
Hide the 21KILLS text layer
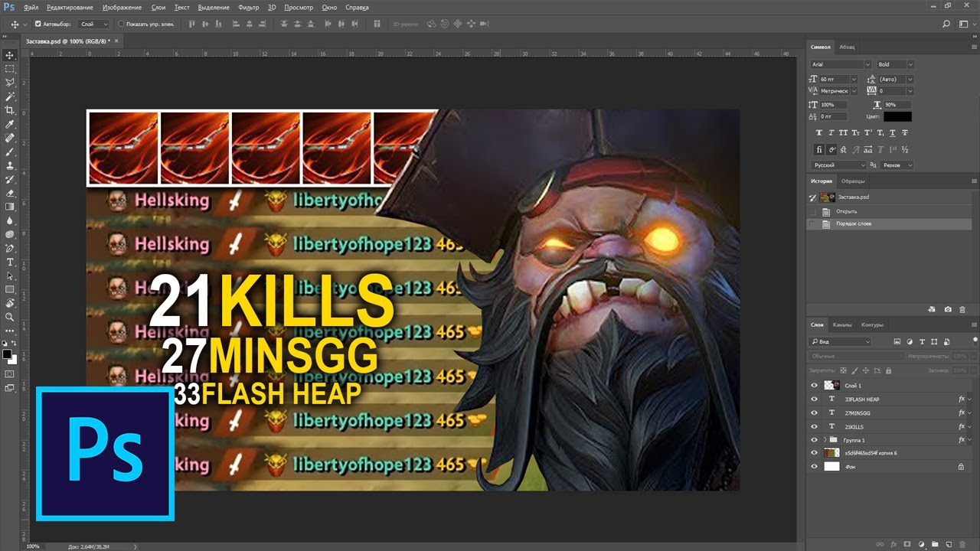click(x=814, y=427)
